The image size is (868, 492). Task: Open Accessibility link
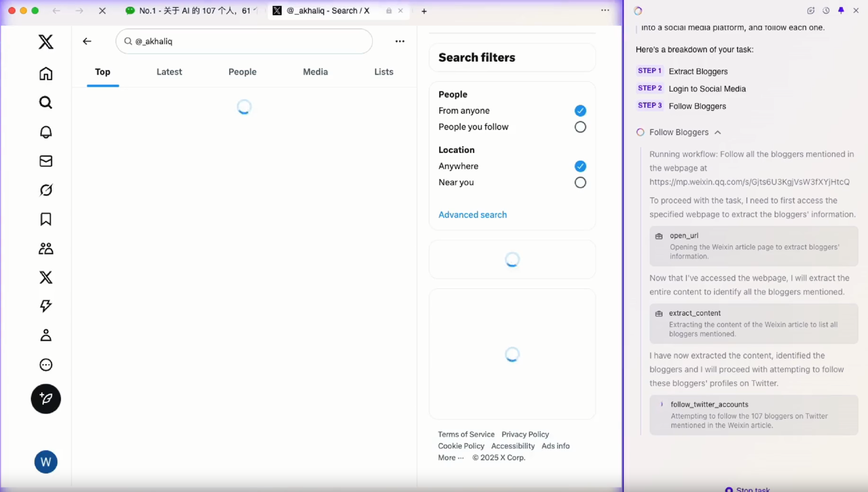[x=513, y=446]
